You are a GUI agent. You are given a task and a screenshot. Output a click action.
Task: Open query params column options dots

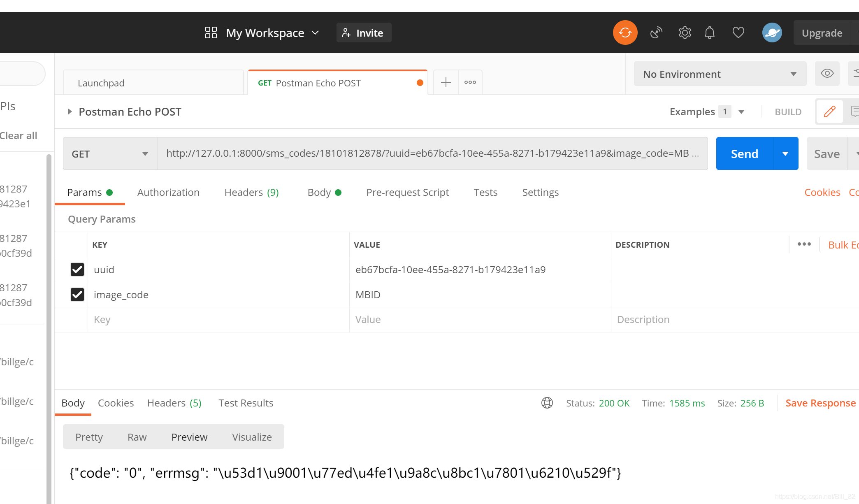pyautogui.click(x=804, y=244)
